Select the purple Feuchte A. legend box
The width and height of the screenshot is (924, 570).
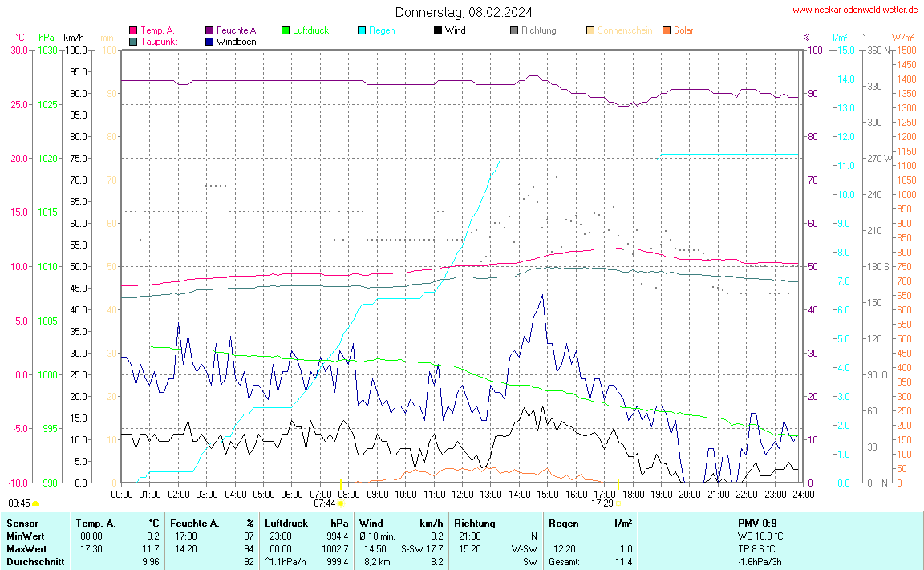tap(209, 30)
